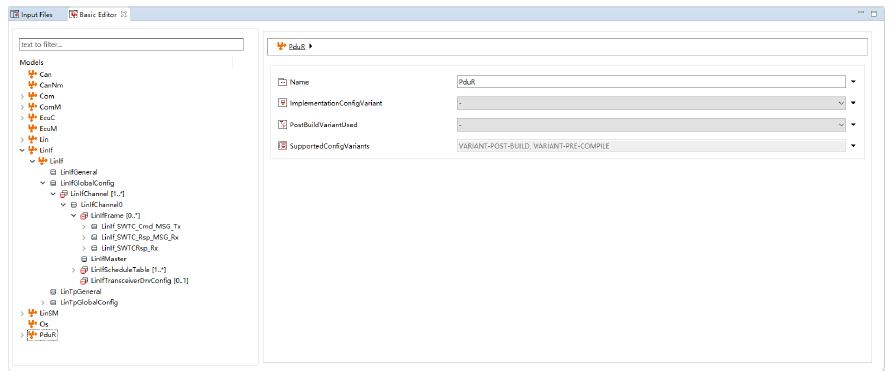Click the LinIfGlobalConfig container icon
The image size is (896, 373).
[53, 183]
